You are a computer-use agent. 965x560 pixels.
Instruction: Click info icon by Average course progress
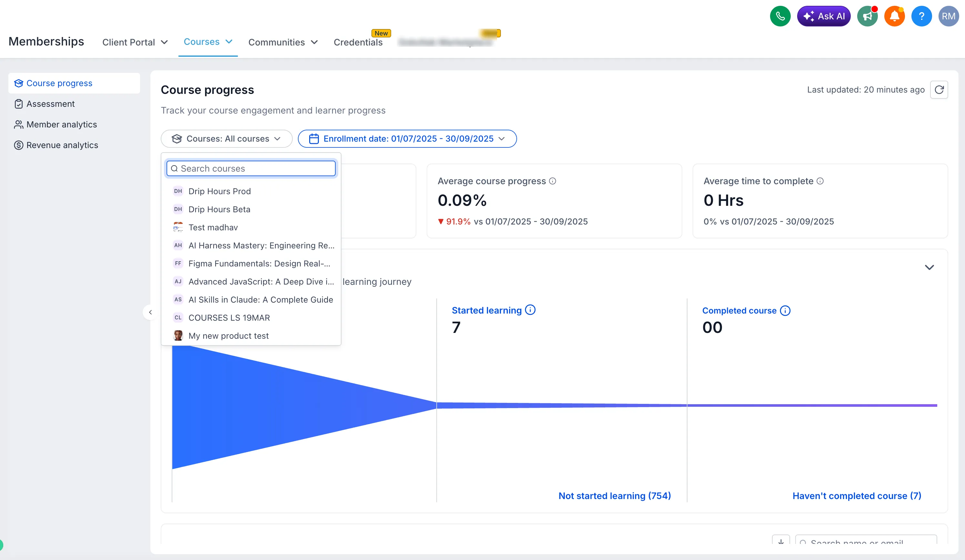coord(552,181)
